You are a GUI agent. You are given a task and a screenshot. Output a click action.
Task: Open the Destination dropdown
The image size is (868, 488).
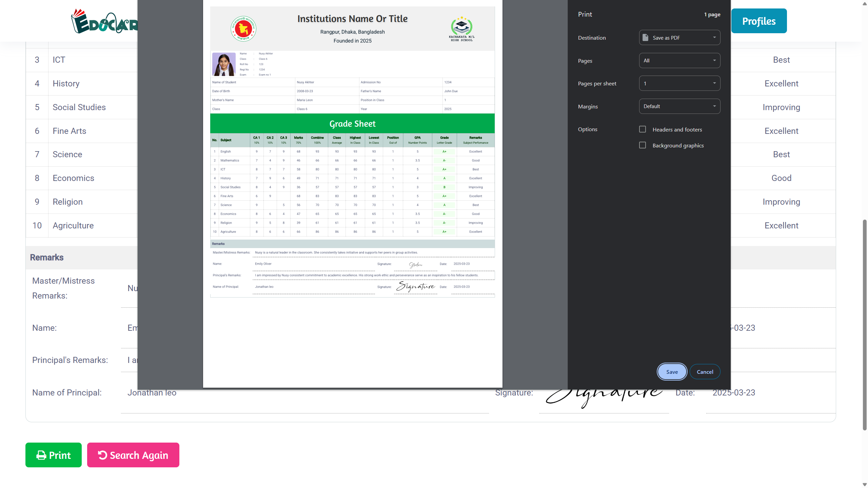[x=679, y=38]
